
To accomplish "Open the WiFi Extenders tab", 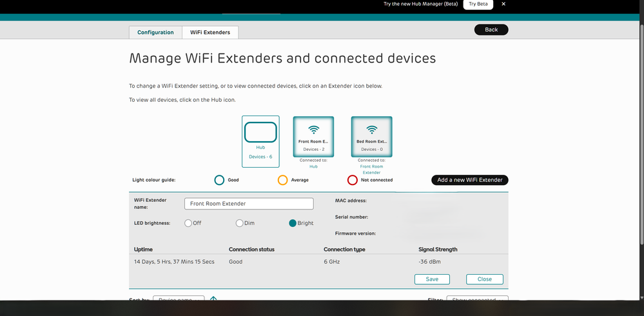I will [x=210, y=32].
